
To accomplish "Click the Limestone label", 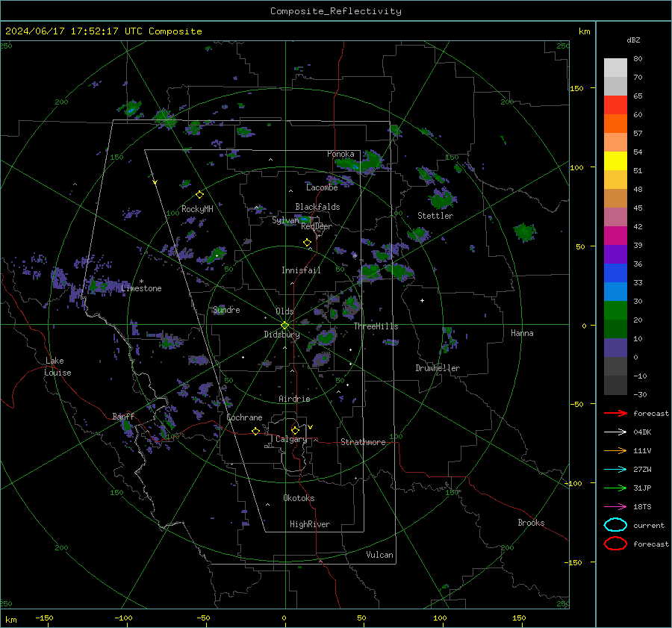I will (x=141, y=288).
